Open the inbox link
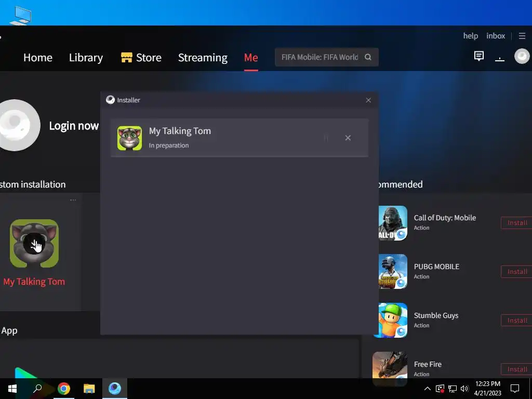This screenshot has height=399, width=532. pos(495,36)
